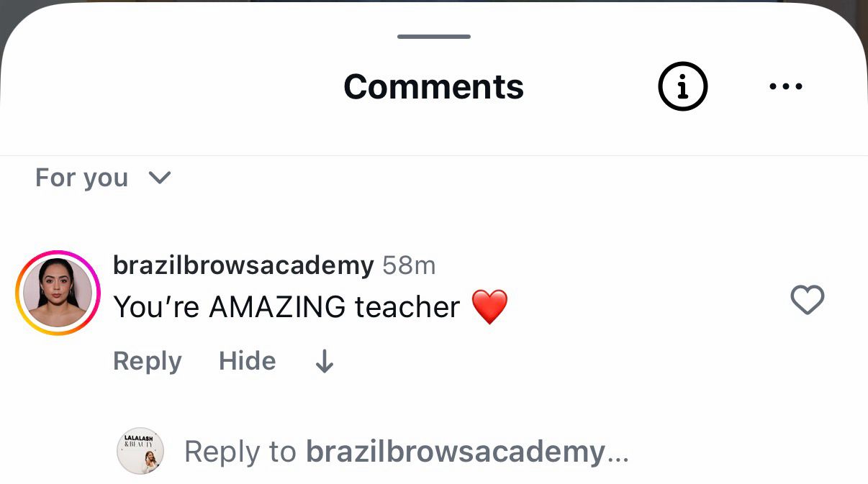Viewport: 868px width, 484px height.
Task: Tap the 58m timestamp on the comment
Action: 409,265
